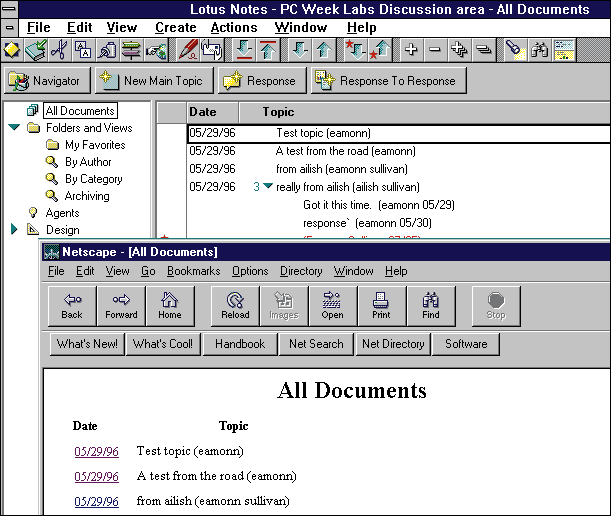The image size is (611, 516).
Task: Open 05/29/96 link for 'from ailish'
Action: (x=96, y=501)
